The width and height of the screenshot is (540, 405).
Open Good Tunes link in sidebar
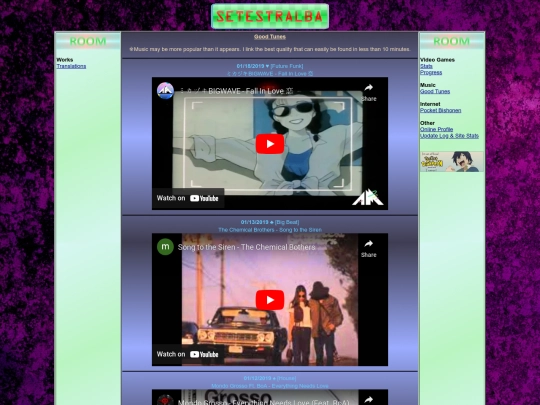click(x=435, y=91)
